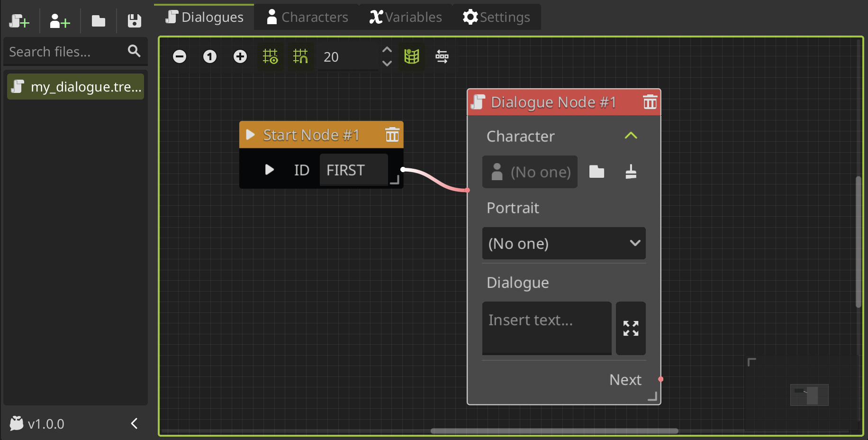Open the Portrait dropdown
This screenshot has width=868, height=440.
tap(563, 243)
